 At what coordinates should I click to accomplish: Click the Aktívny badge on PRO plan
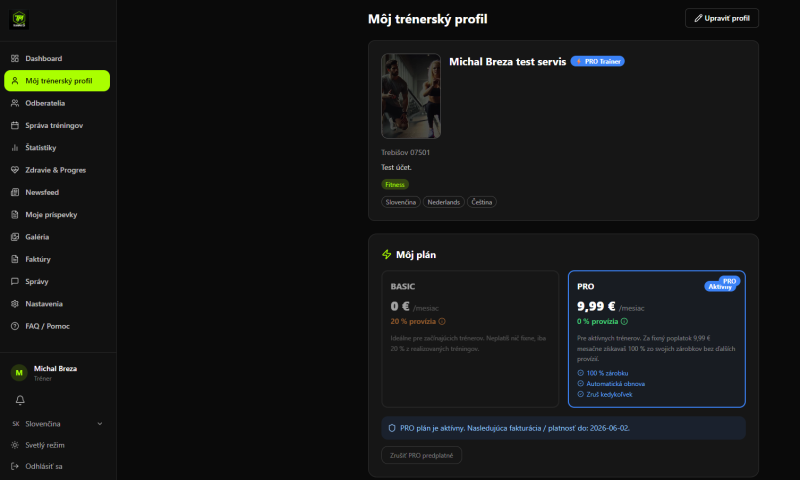720,287
